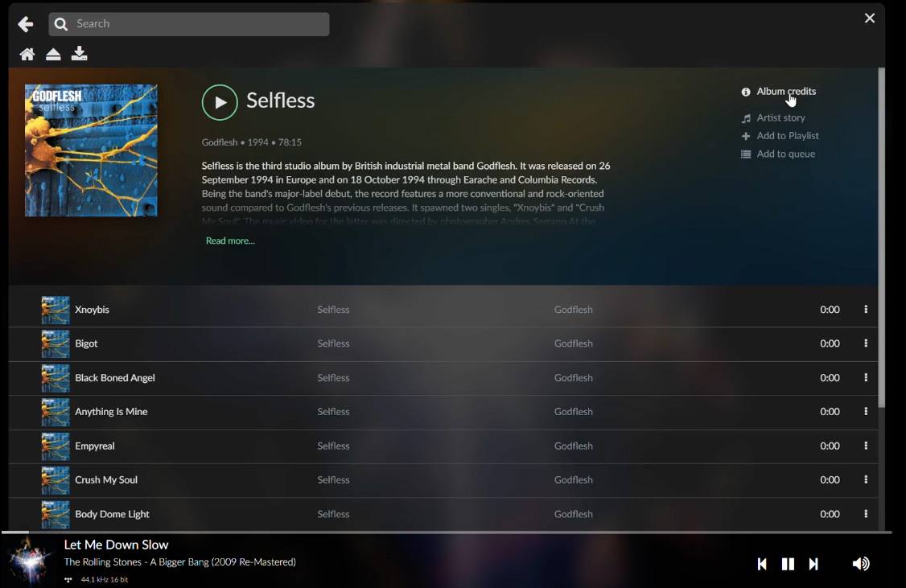Click the back arrow icon
The image size is (906, 588).
point(26,24)
